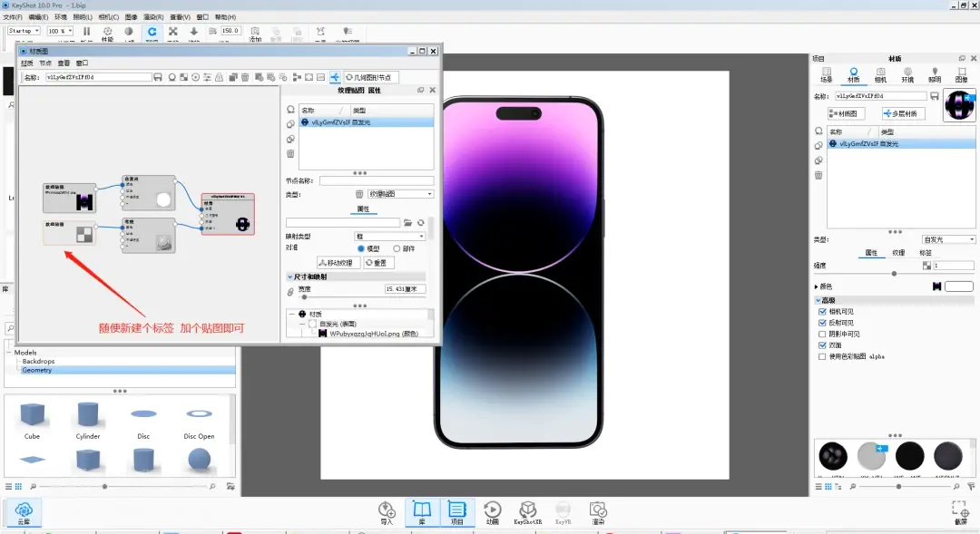Click the performance mode icon in toolbar

[107, 31]
